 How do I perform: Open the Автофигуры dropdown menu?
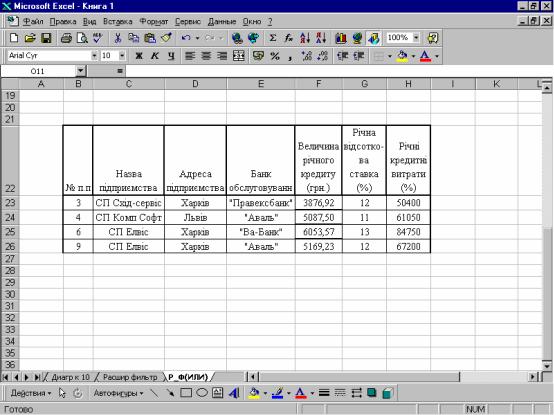[x=118, y=393]
